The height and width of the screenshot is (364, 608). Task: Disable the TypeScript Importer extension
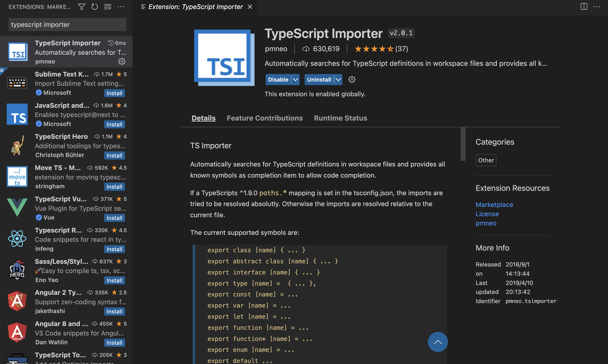(x=278, y=79)
